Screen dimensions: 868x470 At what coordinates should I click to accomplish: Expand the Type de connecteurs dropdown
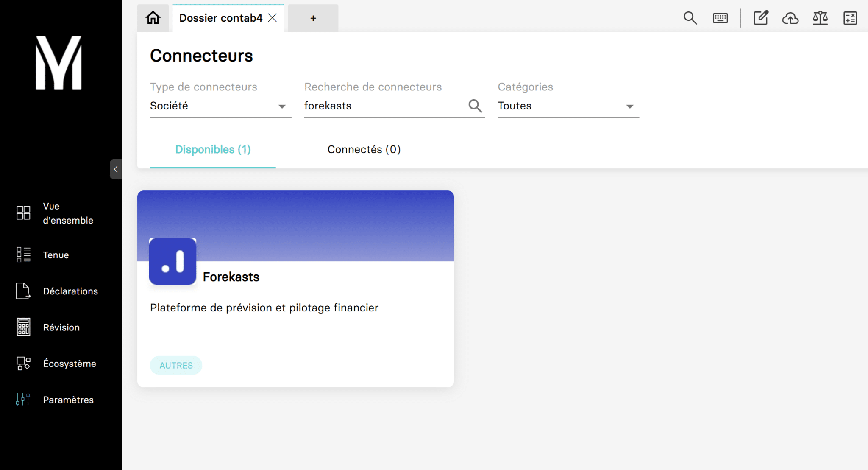tap(220, 106)
